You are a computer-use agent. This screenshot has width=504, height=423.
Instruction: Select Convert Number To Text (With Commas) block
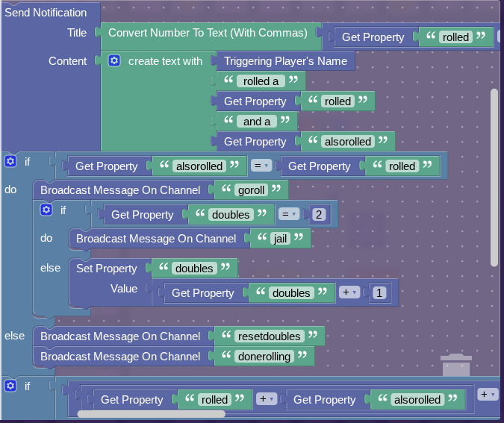(x=208, y=33)
